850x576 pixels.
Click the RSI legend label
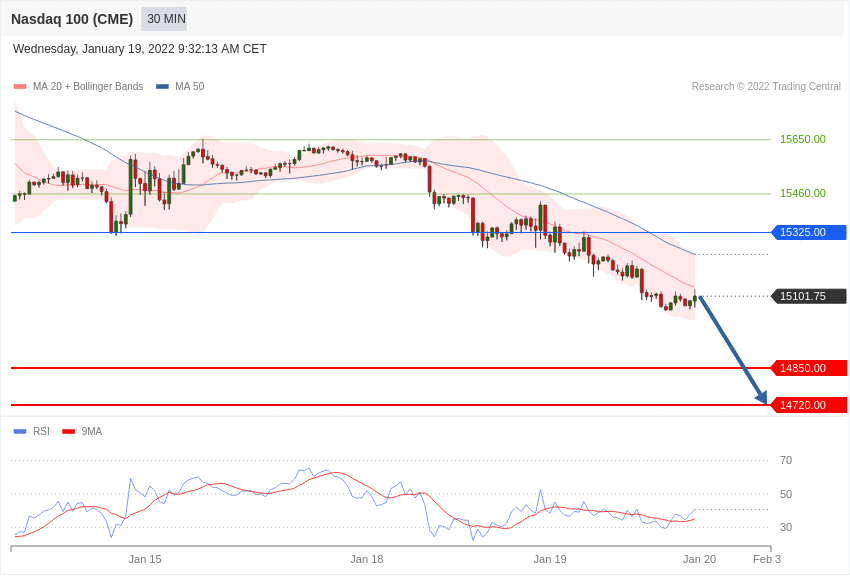[x=41, y=432]
